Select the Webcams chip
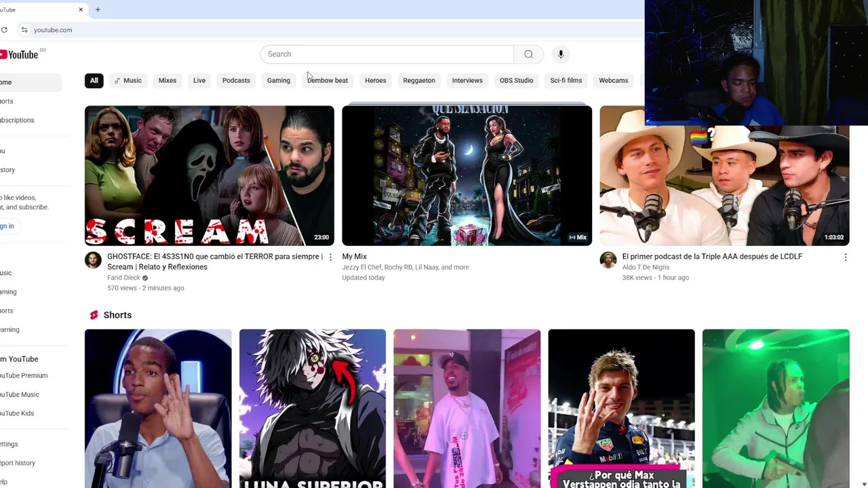Viewport: 868px width, 488px height. (x=614, y=81)
